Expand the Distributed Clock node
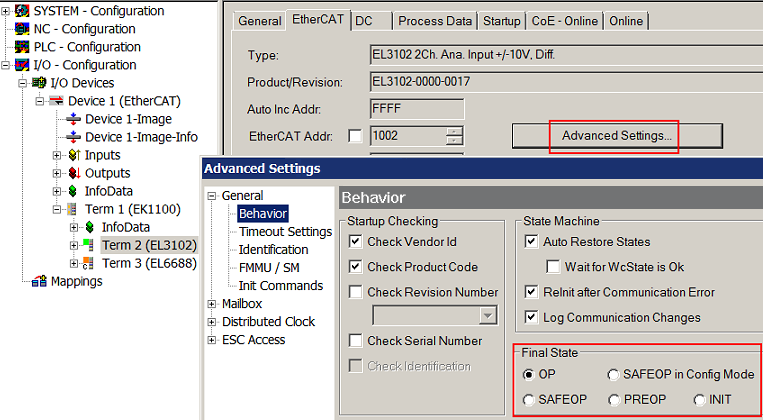The image size is (763, 420). click(212, 322)
